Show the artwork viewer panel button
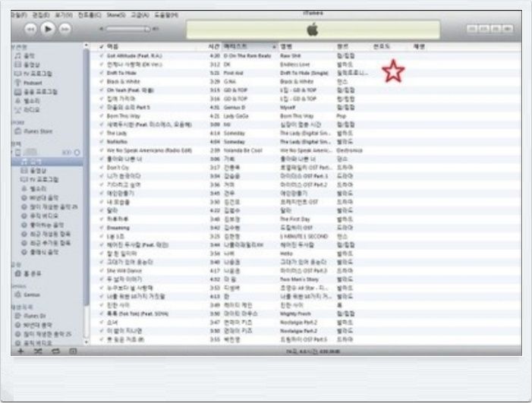This screenshot has width=532, height=403. pyautogui.click(x=73, y=351)
